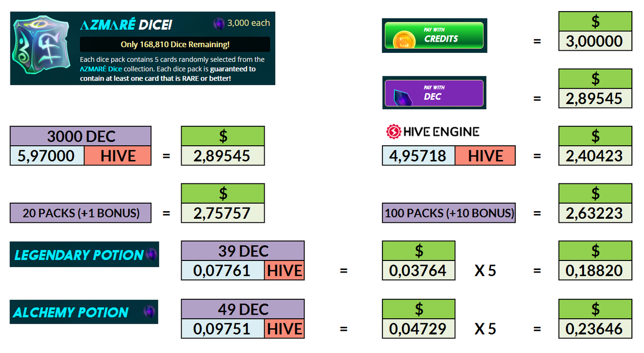Choose the Pay with DEC button
Screen dimensions: 644x353
pyautogui.click(x=434, y=93)
